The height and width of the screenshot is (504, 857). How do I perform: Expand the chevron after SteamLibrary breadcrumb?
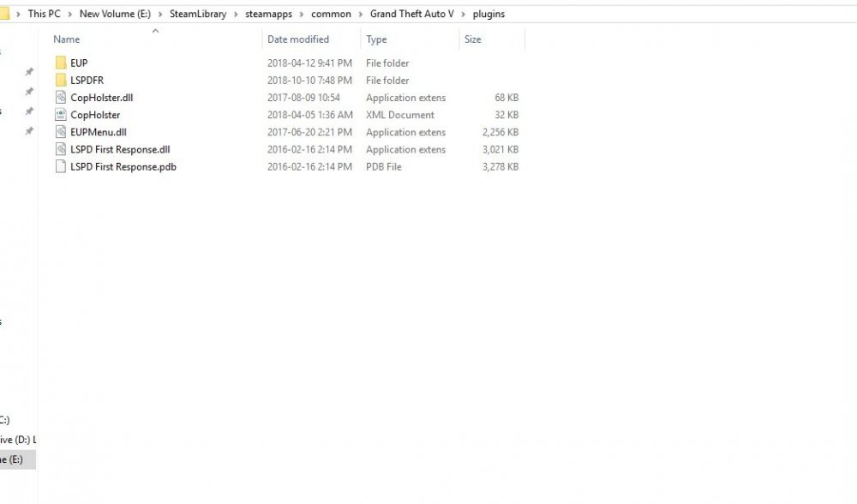coord(237,15)
